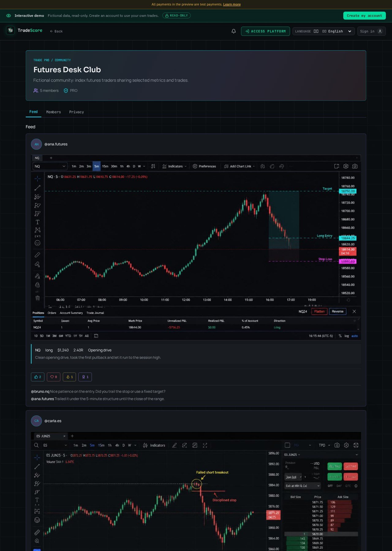This screenshot has width=392, height=551.
Task: Expand Indicators dropdown in NQ toolbar
Action: (x=174, y=166)
